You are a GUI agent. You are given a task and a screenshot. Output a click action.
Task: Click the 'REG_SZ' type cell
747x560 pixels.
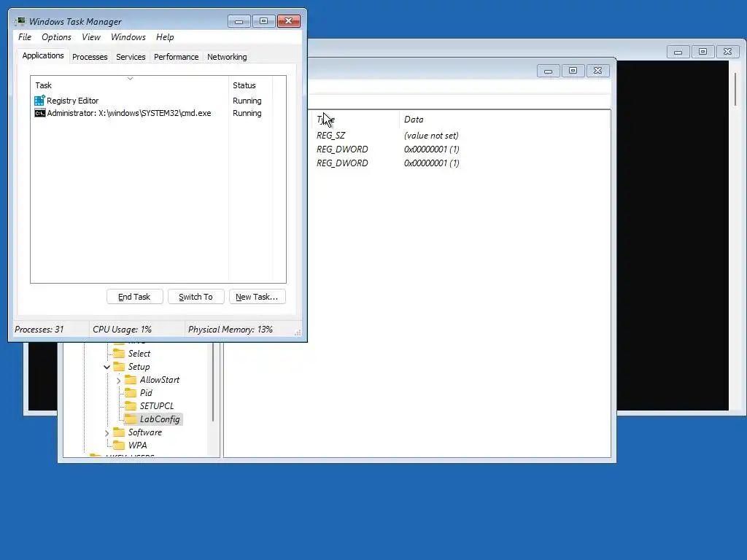tap(330, 135)
